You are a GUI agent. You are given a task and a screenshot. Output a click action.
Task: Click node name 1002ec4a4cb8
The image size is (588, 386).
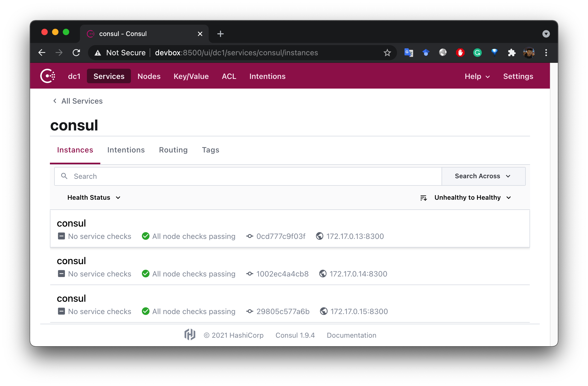pyautogui.click(x=282, y=274)
